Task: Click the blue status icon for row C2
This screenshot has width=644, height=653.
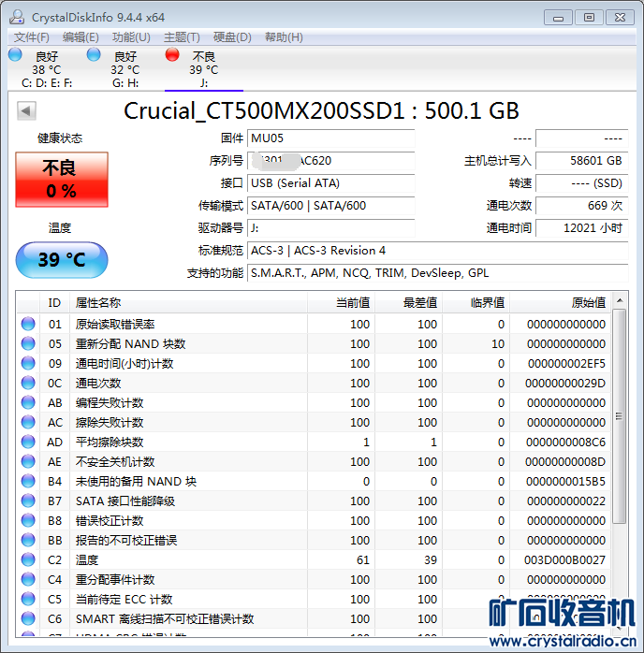Action: (x=28, y=559)
